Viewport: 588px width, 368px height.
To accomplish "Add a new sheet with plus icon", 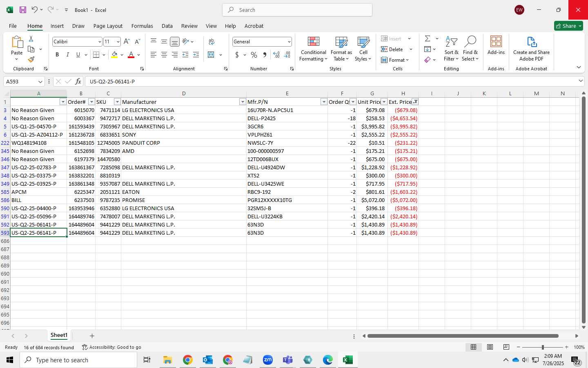I will pyautogui.click(x=92, y=336).
